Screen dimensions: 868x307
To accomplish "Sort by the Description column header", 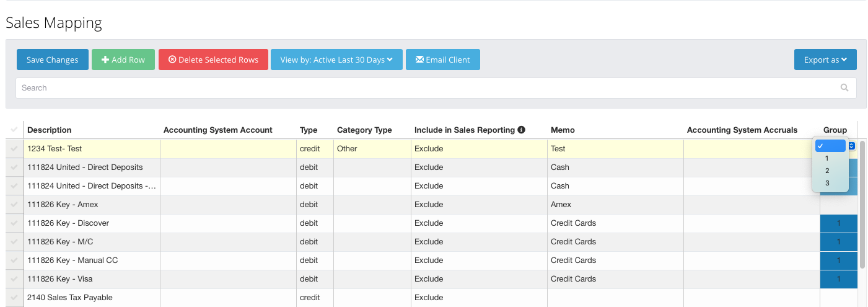I will click(50, 130).
